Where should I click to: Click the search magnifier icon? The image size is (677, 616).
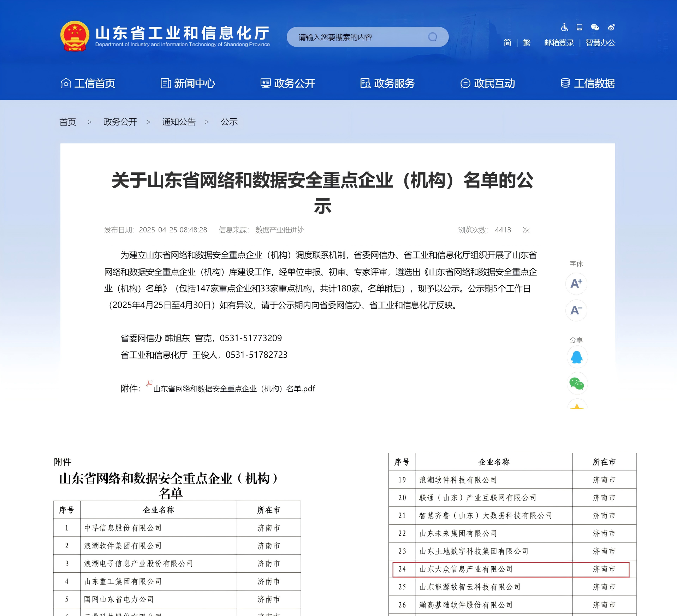coord(432,37)
